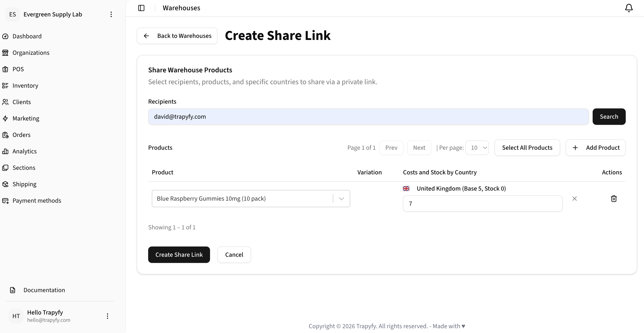The height and width of the screenshot is (333, 644).
Task: Toggle the sidebar panel icon
Action: (x=141, y=8)
